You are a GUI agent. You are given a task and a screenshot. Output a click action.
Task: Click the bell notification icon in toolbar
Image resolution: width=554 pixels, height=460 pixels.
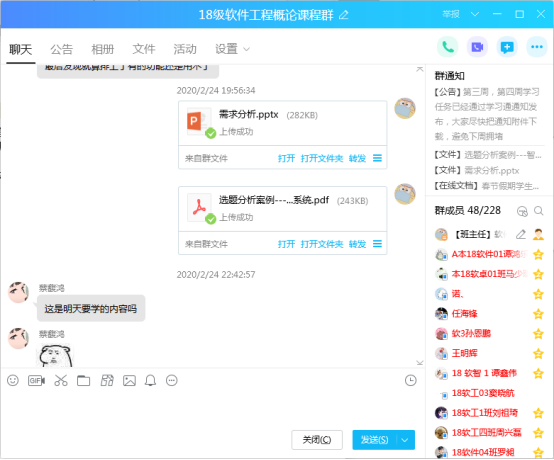151,381
